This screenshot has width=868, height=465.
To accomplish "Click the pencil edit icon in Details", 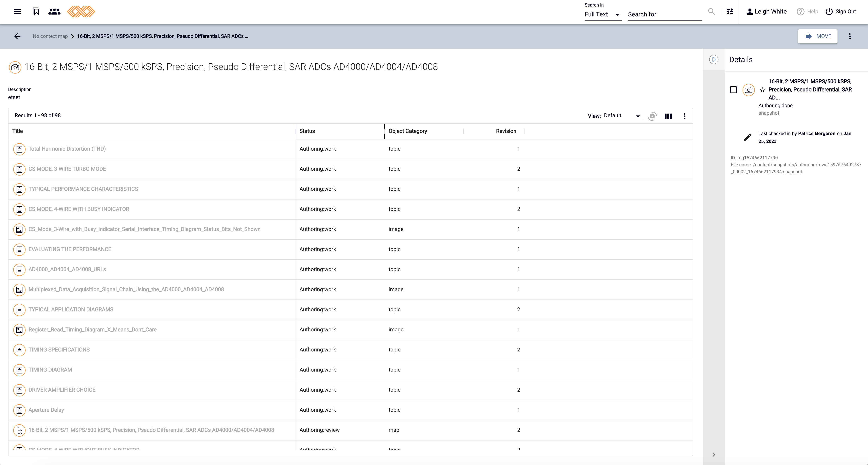I will [x=747, y=137].
